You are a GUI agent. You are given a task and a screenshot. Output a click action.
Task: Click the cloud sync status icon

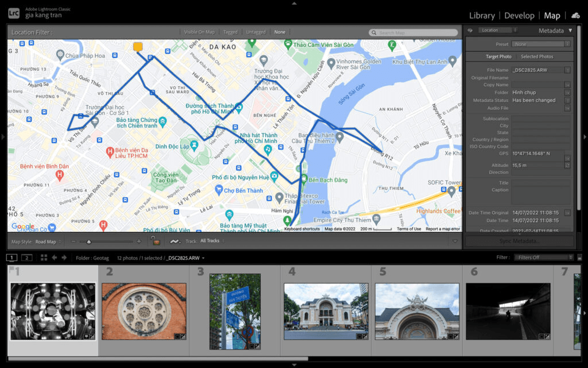point(575,16)
